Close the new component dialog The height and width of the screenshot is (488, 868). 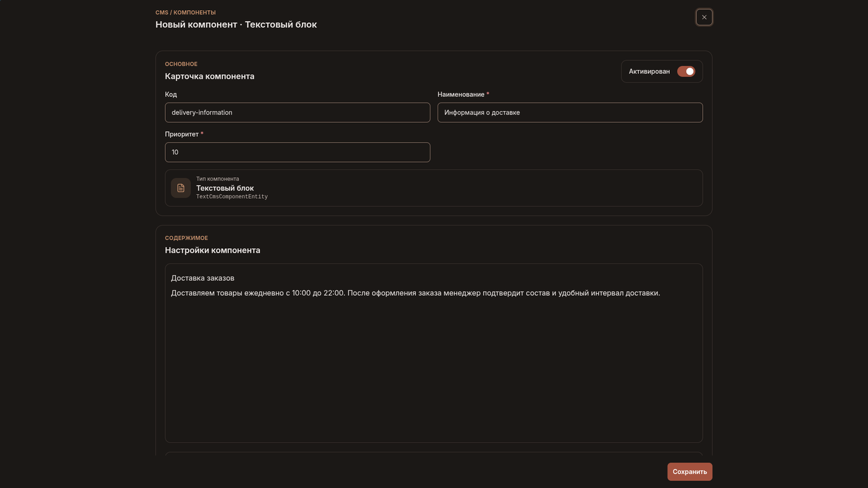pyautogui.click(x=704, y=17)
